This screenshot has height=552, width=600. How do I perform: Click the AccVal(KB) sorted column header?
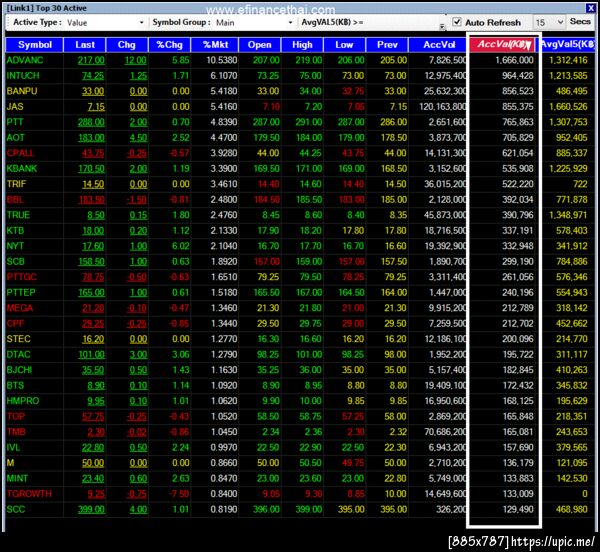[502, 44]
